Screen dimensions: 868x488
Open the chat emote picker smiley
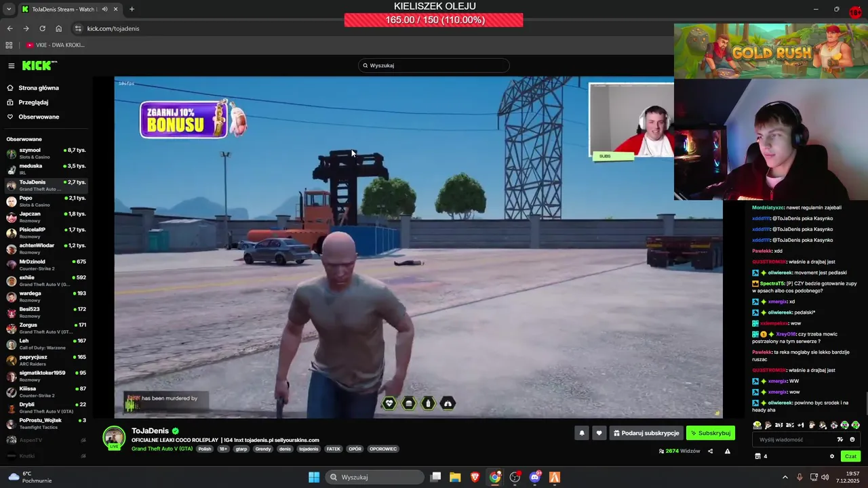click(852, 440)
